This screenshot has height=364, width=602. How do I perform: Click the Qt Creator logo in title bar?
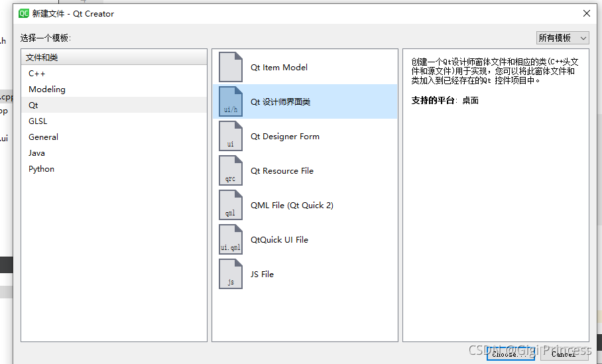click(x=24, y=13)
